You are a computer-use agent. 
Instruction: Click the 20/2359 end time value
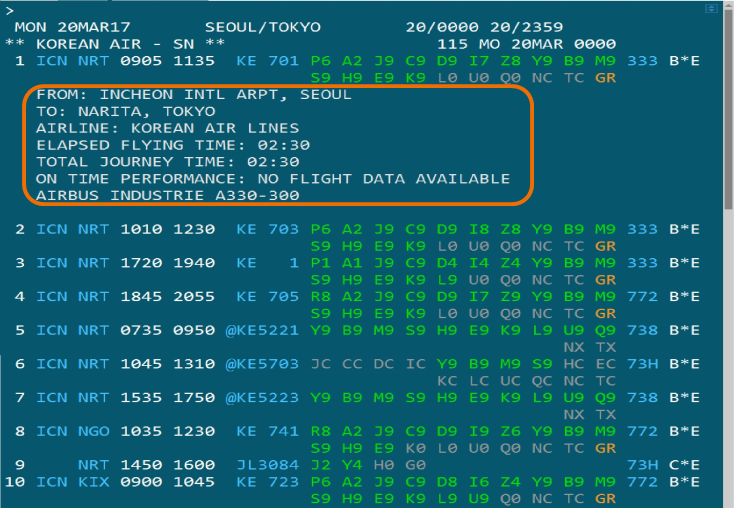pos(526,27)
